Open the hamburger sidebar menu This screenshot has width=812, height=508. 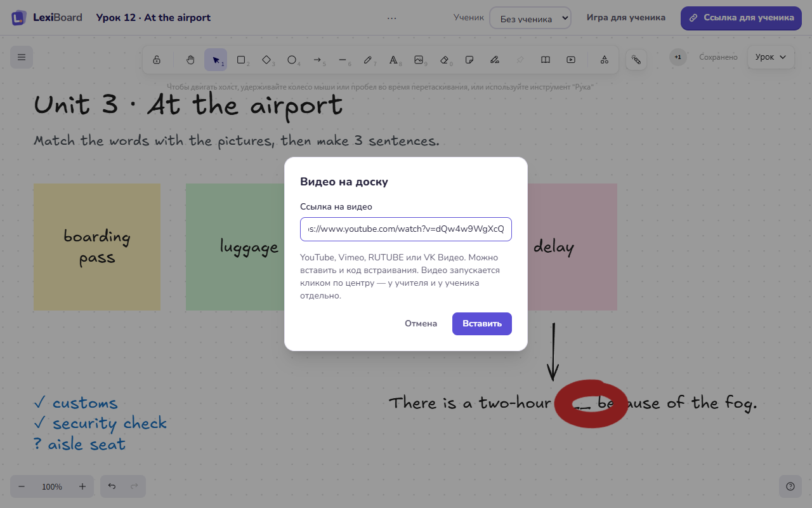point(22,57)
